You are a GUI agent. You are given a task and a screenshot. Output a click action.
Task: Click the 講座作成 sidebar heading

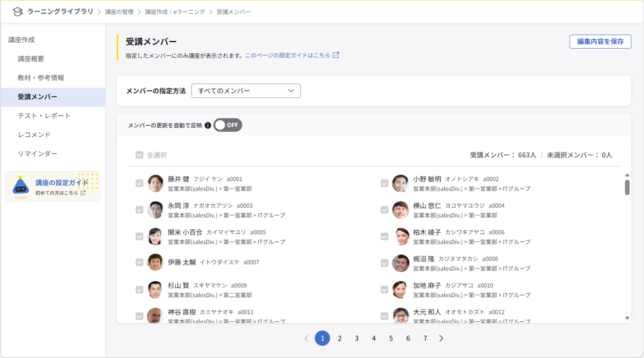pyautogui.click(x=22, y=40)
